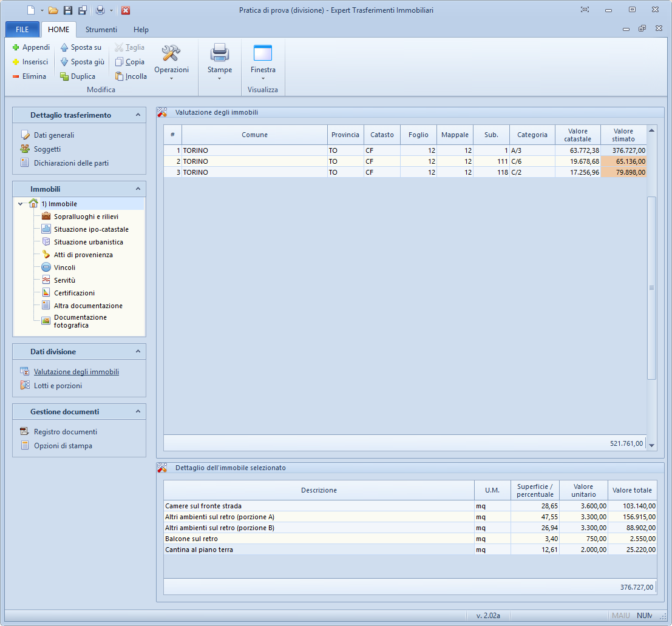Collapse the Dettaglio trasferimento panel
The height and width of the screenshot is (626, 672).
(x=138, y=115)
